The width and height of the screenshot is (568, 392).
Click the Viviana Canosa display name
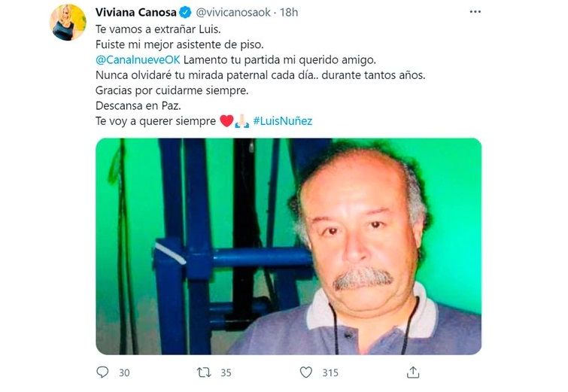pos(136,12)
